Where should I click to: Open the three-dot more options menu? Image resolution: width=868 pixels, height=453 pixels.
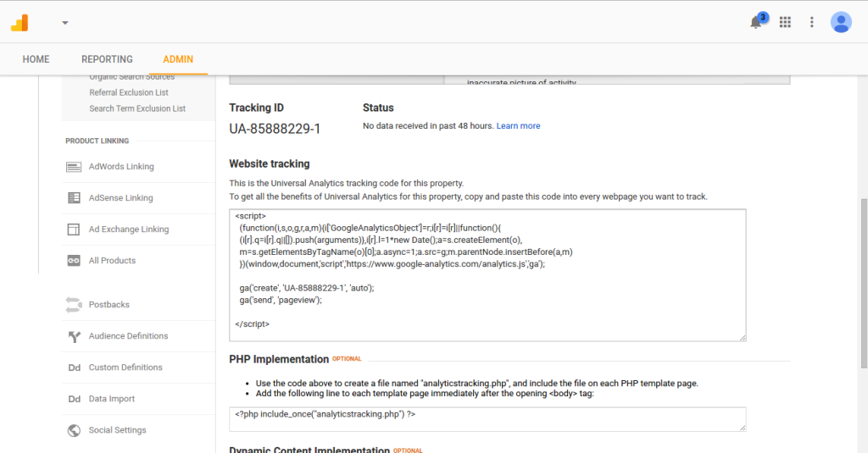click(811, 22)
